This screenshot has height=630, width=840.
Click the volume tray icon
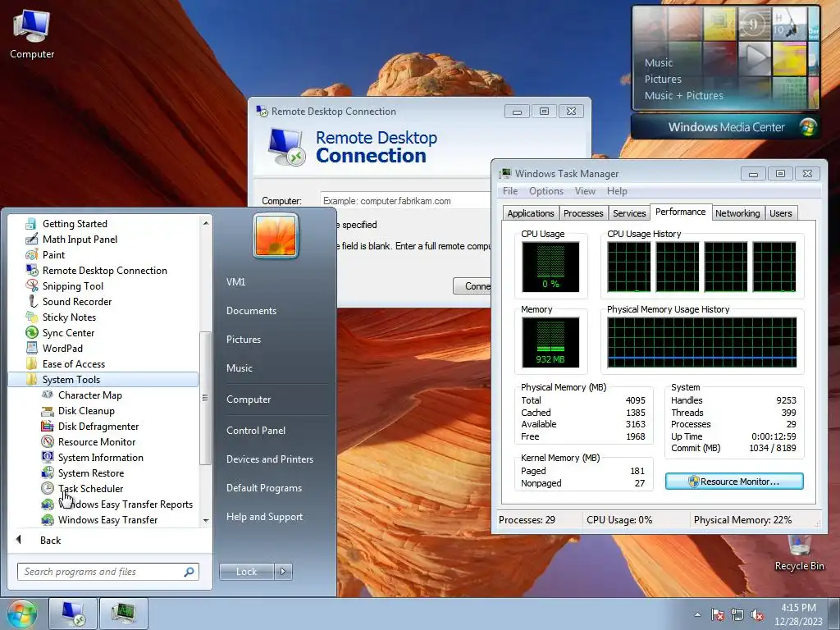click(x=757, y=614)
